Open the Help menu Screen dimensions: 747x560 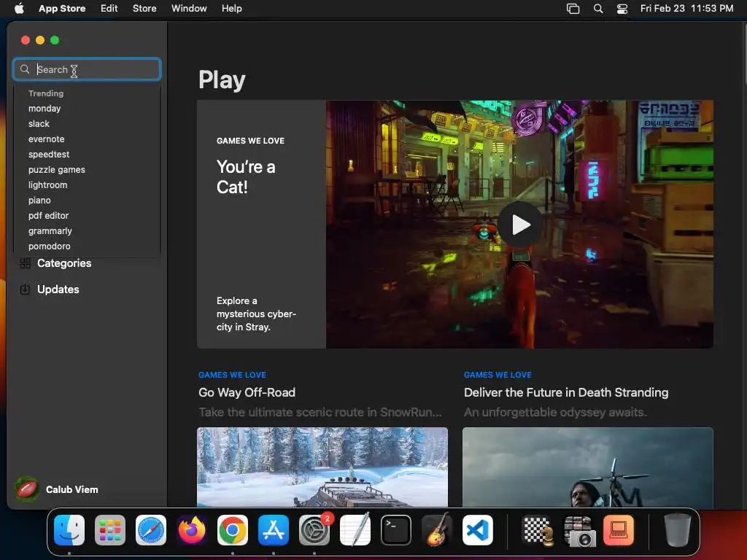point(231,9)
